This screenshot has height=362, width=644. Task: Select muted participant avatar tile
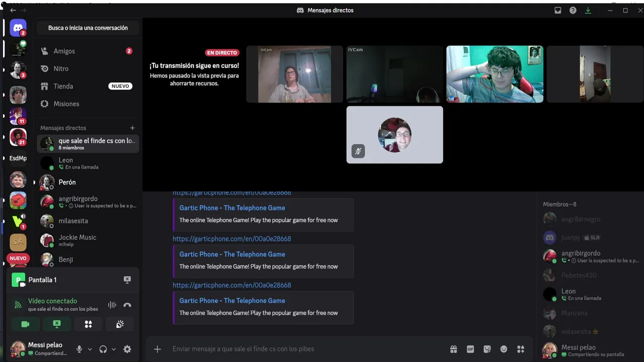pos(395,135)
